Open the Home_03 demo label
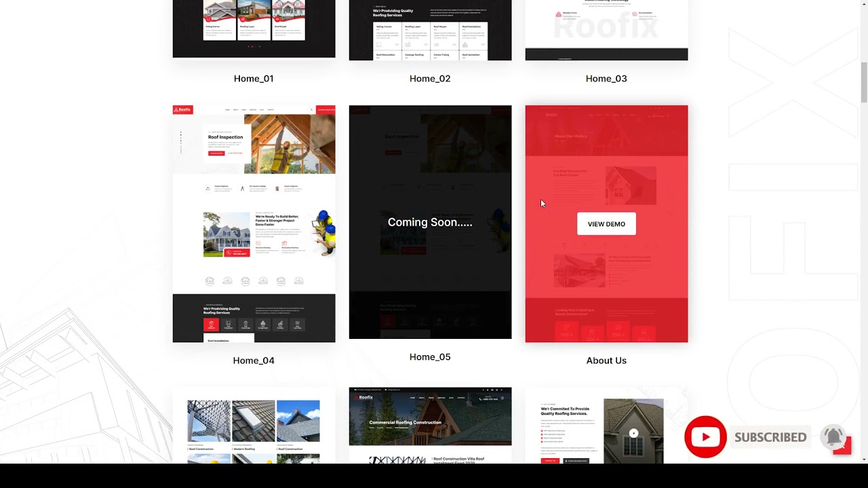 point(606,79)
